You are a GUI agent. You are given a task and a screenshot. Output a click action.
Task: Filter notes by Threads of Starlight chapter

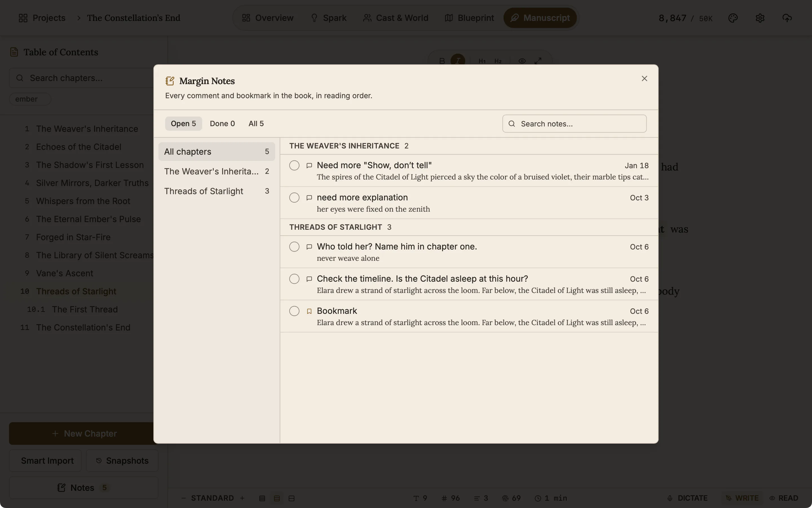point(217,191)
